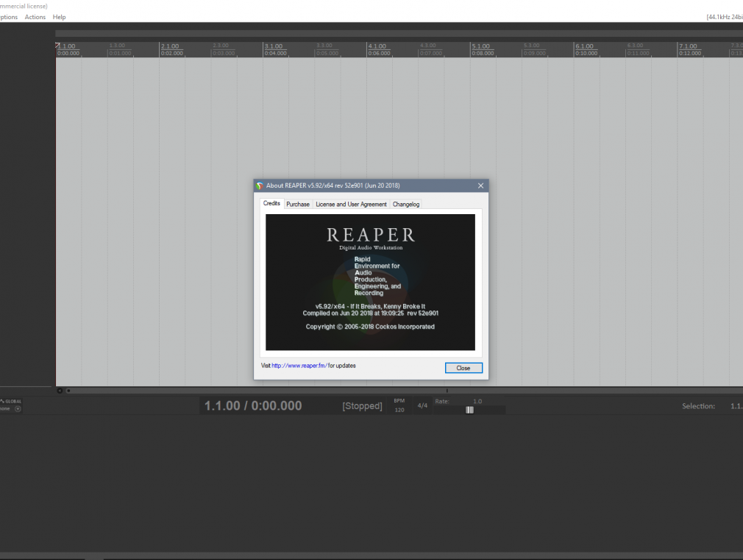Click the 'Copyright © 2005-2018 Cockos Incorporated' text
This screenshot has width=743, height=560.
tap(370, 327)
